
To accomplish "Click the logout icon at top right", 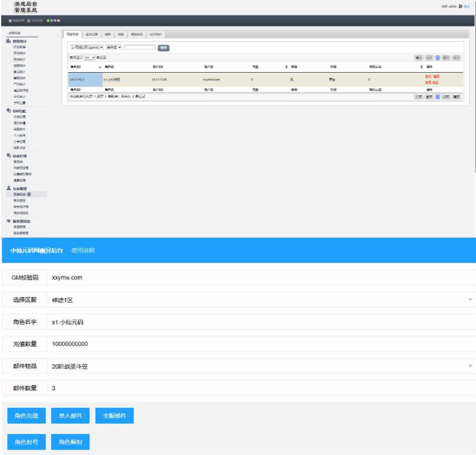I will (x=460, y=6).
